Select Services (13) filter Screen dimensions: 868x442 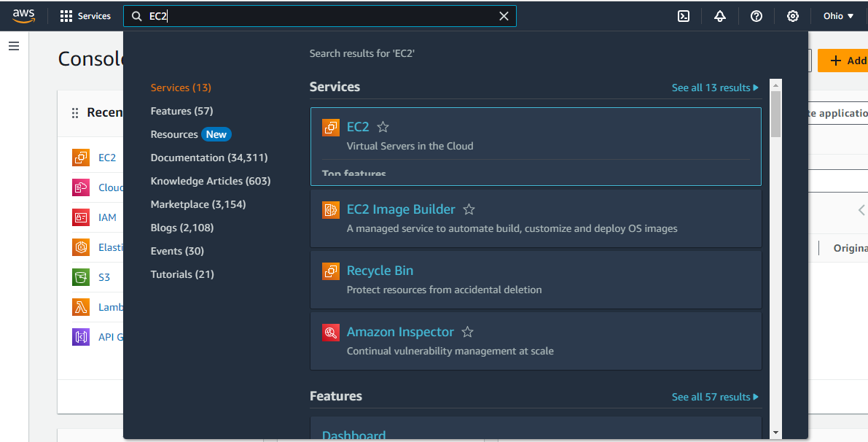(x=181, y=88)
